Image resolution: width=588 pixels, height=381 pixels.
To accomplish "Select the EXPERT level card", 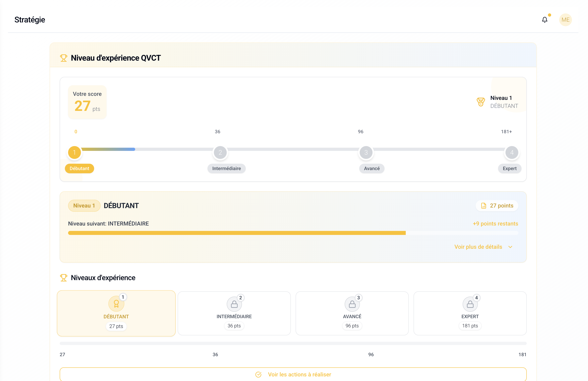I will pyautogui.click(x=470, y=313).
